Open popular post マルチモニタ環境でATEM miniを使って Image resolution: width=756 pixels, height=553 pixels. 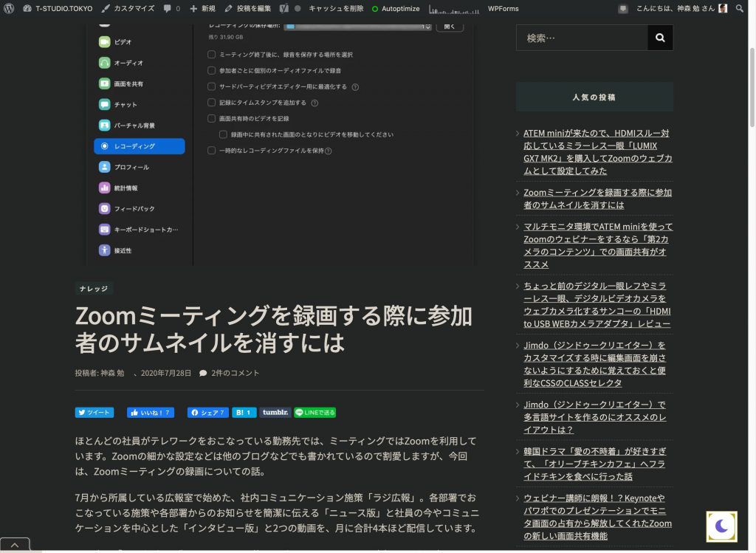point(598,245)
